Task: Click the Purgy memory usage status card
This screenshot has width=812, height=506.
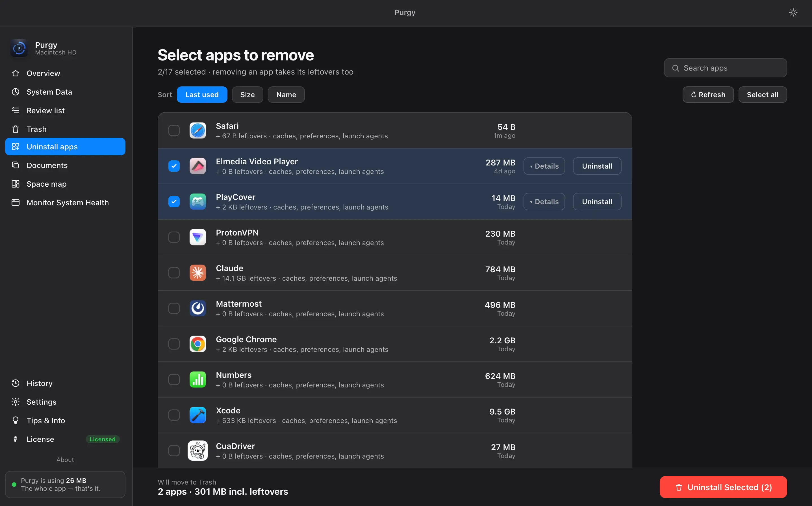Action: pos(65,484)
